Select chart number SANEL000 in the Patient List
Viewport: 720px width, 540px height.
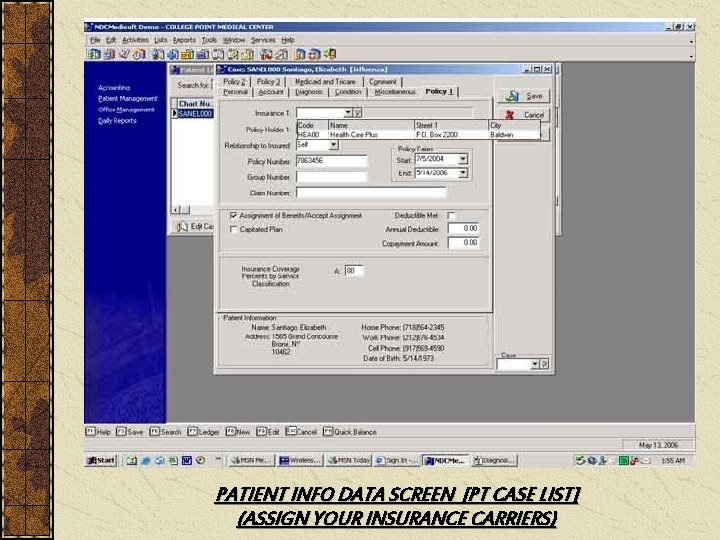click(195, 113)
